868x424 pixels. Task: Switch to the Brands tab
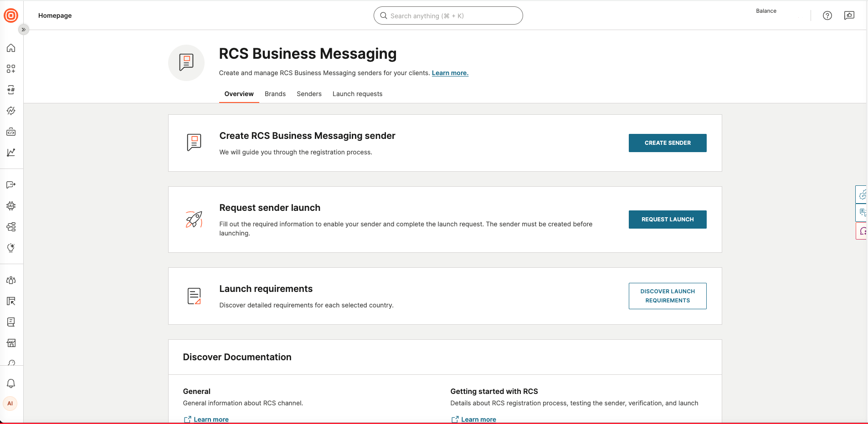(x=275, y=94)
